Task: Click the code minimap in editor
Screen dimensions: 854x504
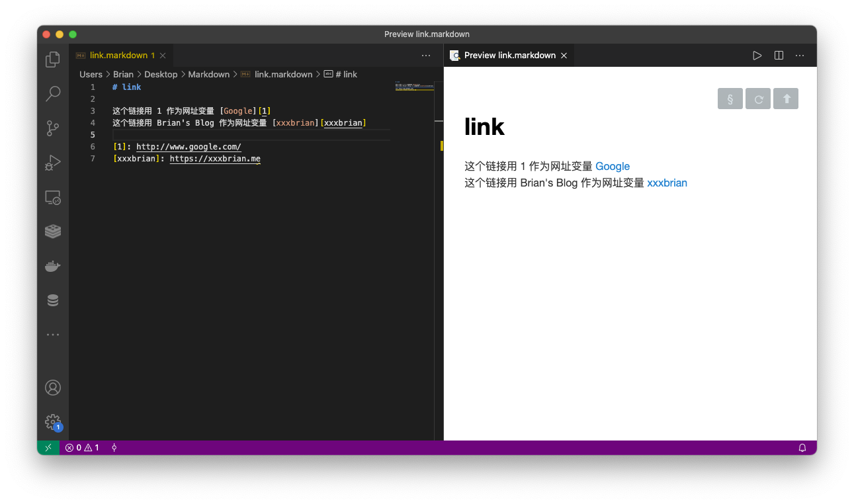Action: click(414, 86)
